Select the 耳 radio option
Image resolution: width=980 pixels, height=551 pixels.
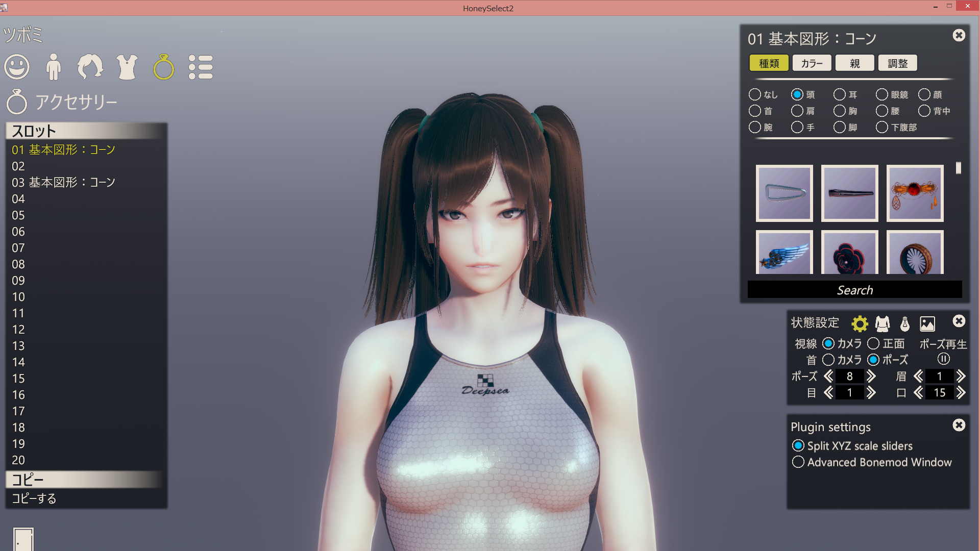tap(840, 94)
